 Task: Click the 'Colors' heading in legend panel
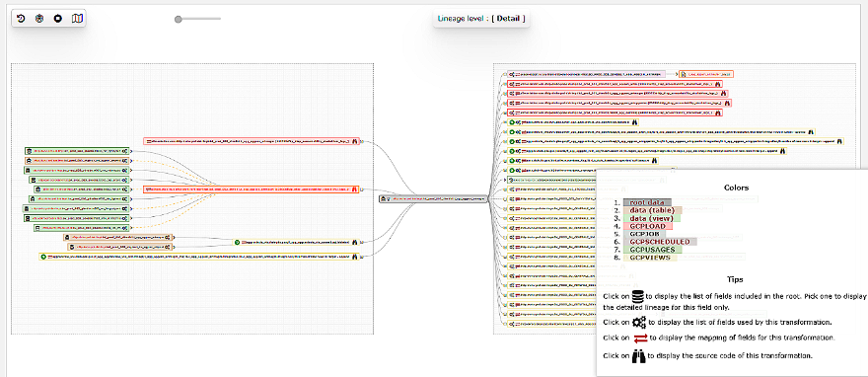pyautogui.click(x=736, y=188)
